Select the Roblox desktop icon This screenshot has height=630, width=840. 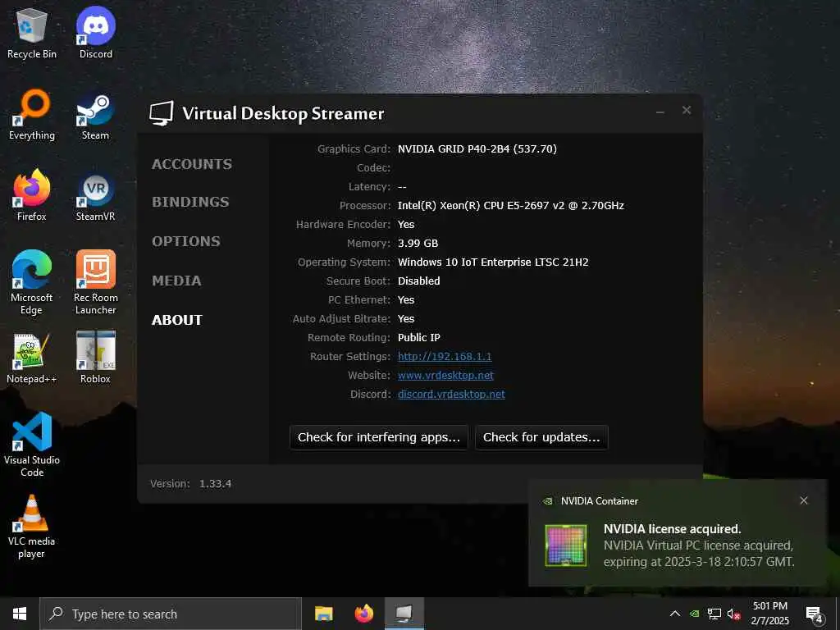(95, 358)
